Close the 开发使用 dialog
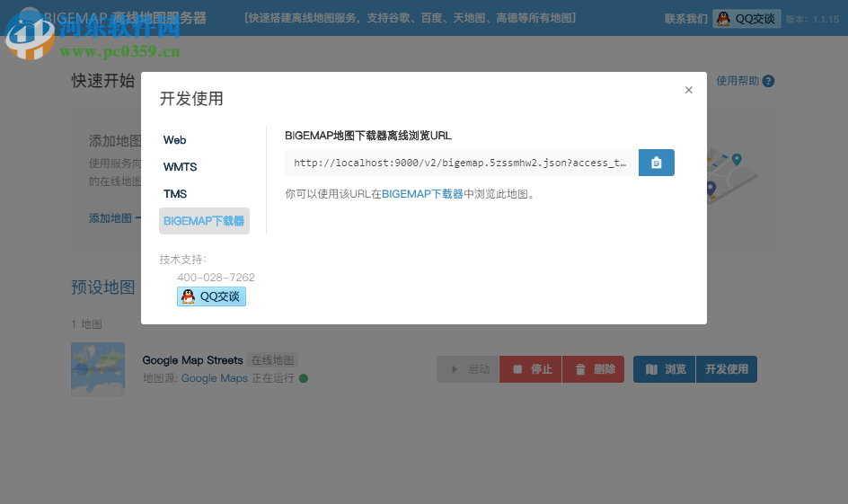Viewport: 848px width, 504px height. pos(688,91)
